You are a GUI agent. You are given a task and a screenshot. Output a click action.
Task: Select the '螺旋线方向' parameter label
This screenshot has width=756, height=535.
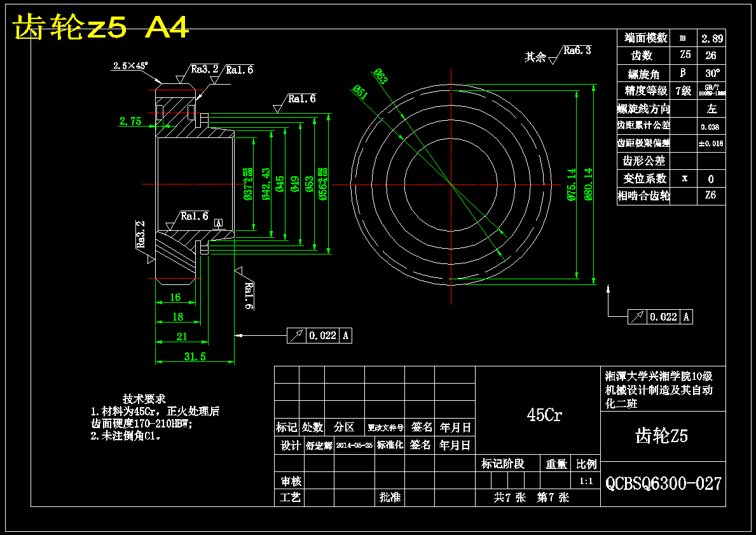(643, 109)
